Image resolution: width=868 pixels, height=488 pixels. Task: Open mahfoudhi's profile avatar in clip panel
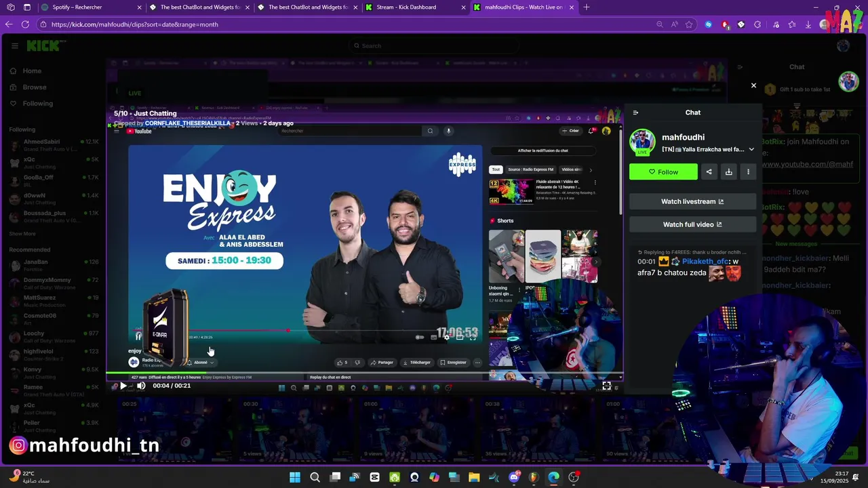point(642,142)
